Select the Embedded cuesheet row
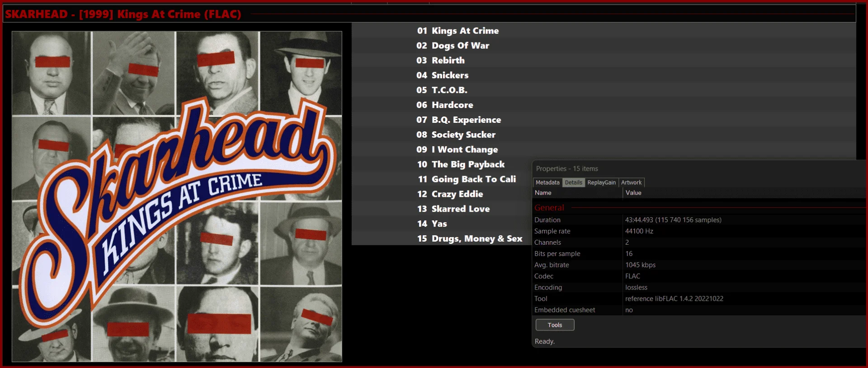This screenshot has height=368, width=868. coord(699,310)
